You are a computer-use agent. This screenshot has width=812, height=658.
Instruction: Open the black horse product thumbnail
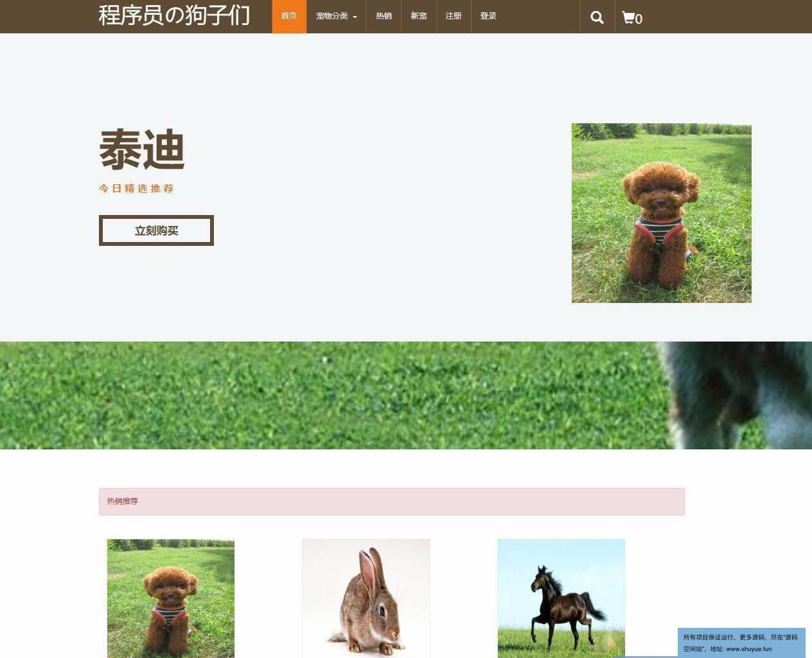[561, 598]
